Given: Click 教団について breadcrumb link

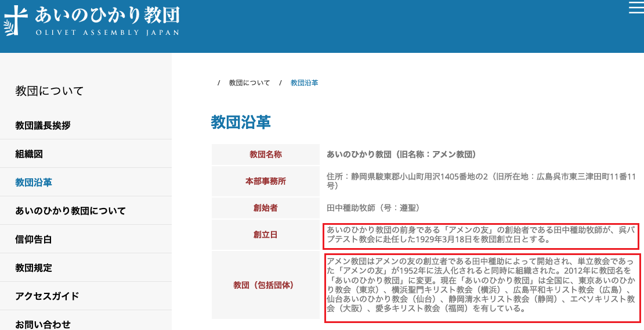Looking at the screenshot, I should pos(249,82).
